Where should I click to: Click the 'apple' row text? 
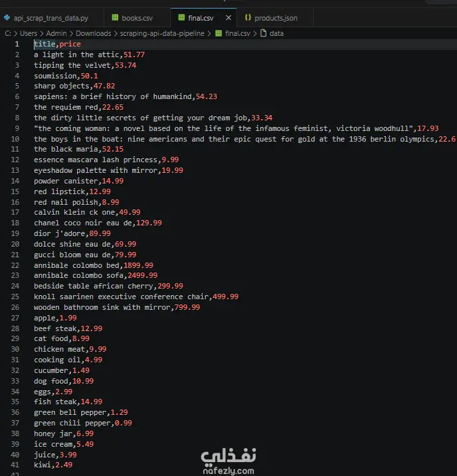coord(45,318)
